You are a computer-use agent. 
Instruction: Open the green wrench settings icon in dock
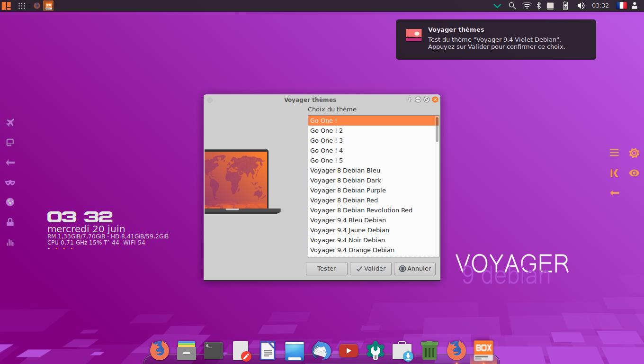coord(376,351)
